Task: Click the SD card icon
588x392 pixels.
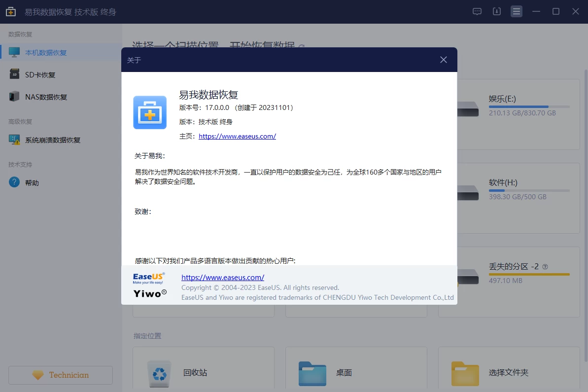Action: click(x=14, y=74)
